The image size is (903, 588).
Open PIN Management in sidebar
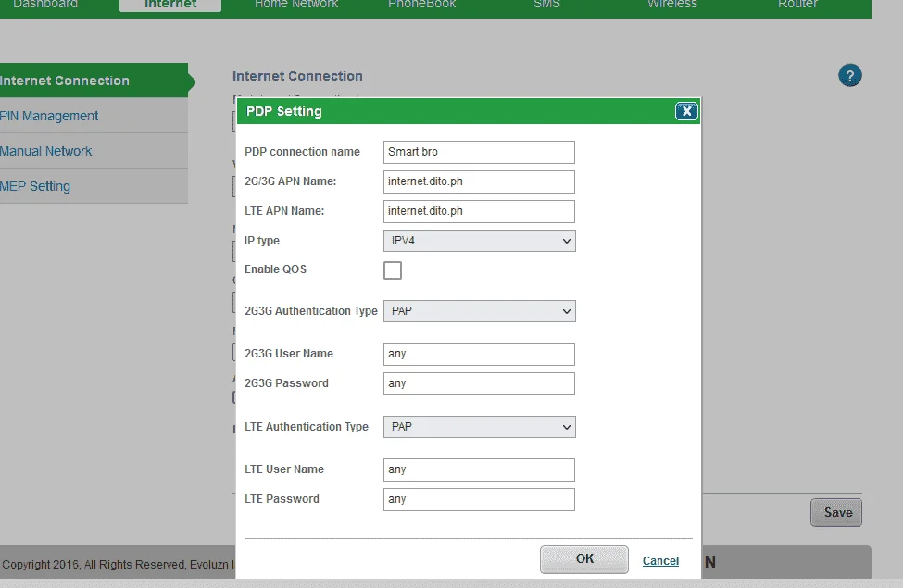94,116
